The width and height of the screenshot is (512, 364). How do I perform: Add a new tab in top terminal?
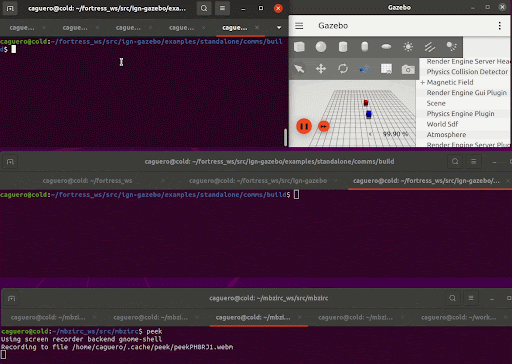pos(10,8)
